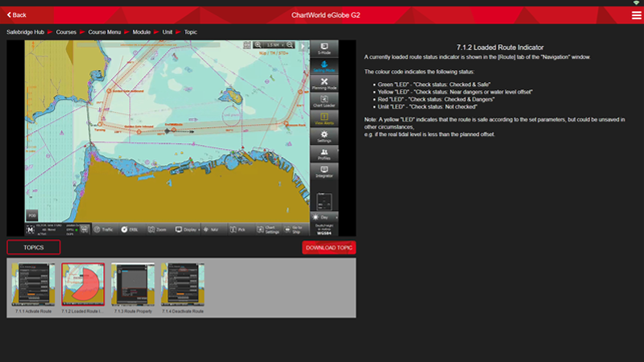Navigate to Module breadcrumb
Image resolution: width=644 pixels, height=362 pixels.
[x=142, y=32]
